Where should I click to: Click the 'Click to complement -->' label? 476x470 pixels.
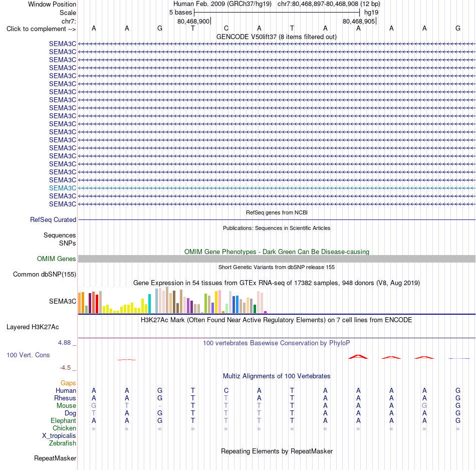(41, 29)
